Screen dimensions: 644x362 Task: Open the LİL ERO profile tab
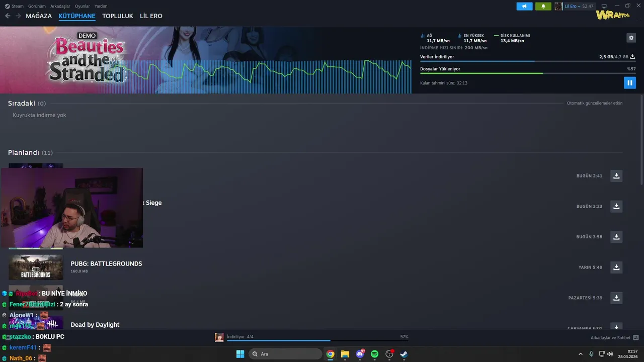[x=151, y=16]
